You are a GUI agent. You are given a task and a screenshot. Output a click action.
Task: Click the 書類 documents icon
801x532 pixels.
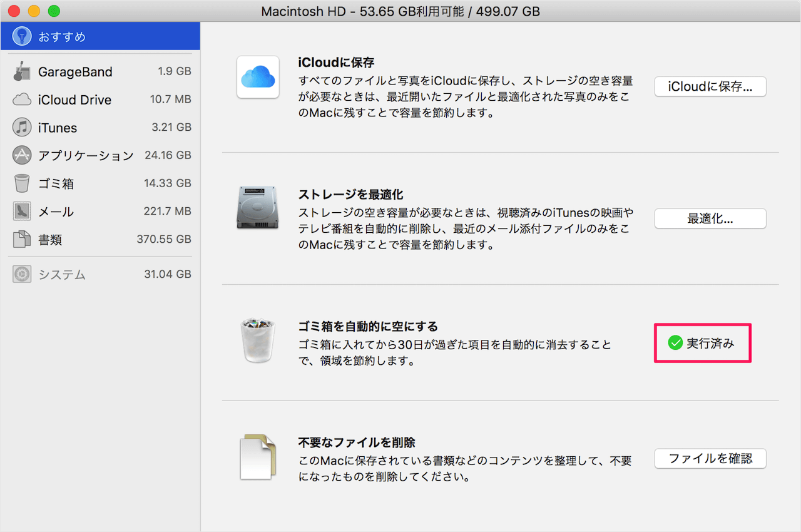click(22, 239)
